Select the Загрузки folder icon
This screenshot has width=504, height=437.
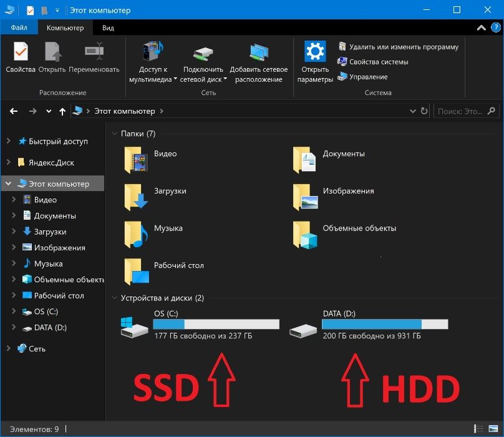(x=136, y=197)
